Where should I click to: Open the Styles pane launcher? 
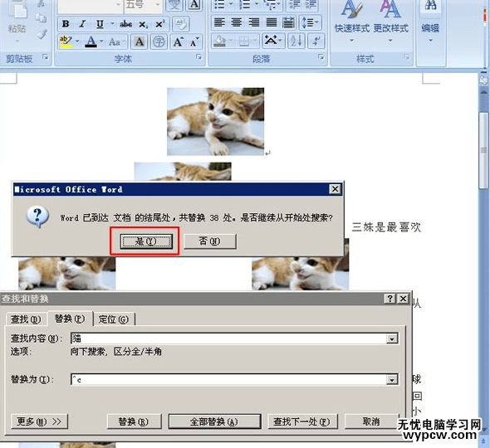click(406, 56)
